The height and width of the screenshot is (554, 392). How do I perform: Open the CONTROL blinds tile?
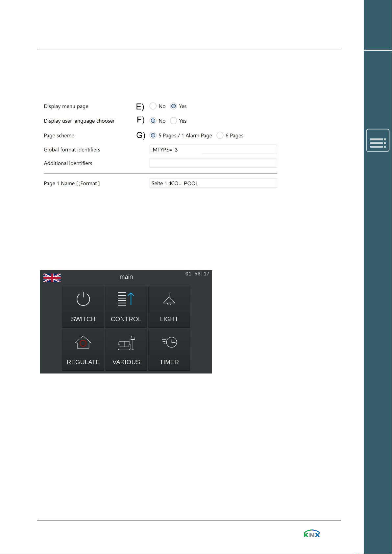pos(126,307)
